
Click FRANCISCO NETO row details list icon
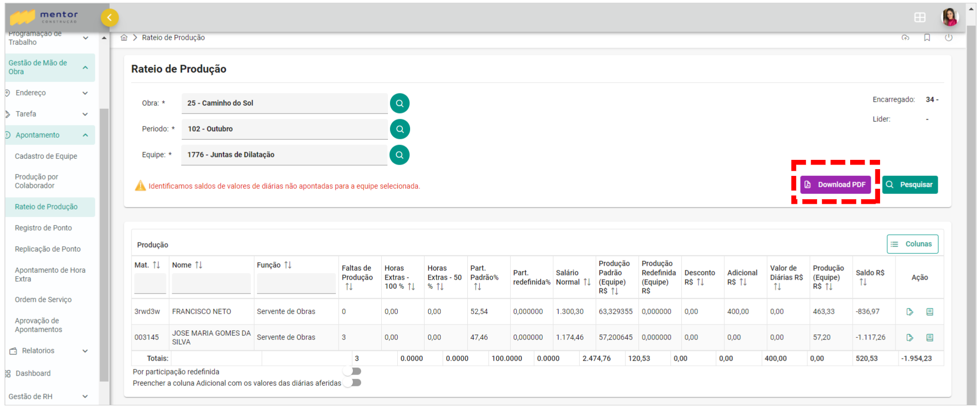(x=930, y=312)
